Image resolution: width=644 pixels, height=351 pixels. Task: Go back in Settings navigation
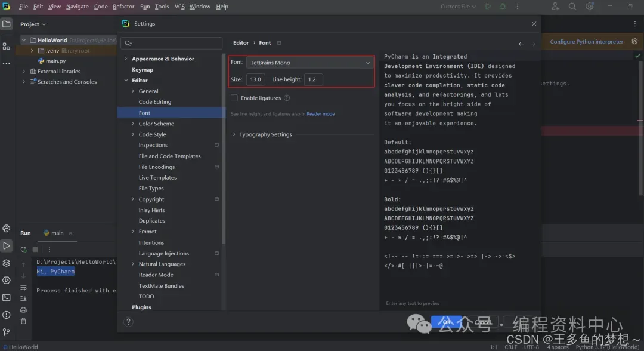coord(521,44)
